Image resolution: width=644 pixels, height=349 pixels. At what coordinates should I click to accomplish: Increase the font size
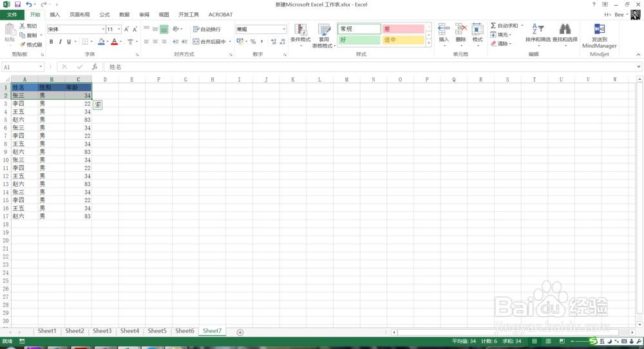(126, 29)
